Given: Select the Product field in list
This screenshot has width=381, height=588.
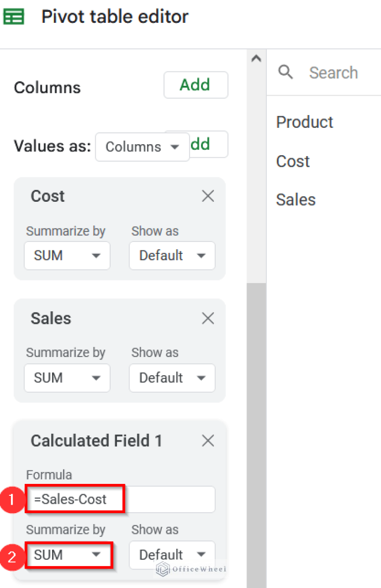Looking at the screenshot, I should pyautogui.click(x=305, y=122).
